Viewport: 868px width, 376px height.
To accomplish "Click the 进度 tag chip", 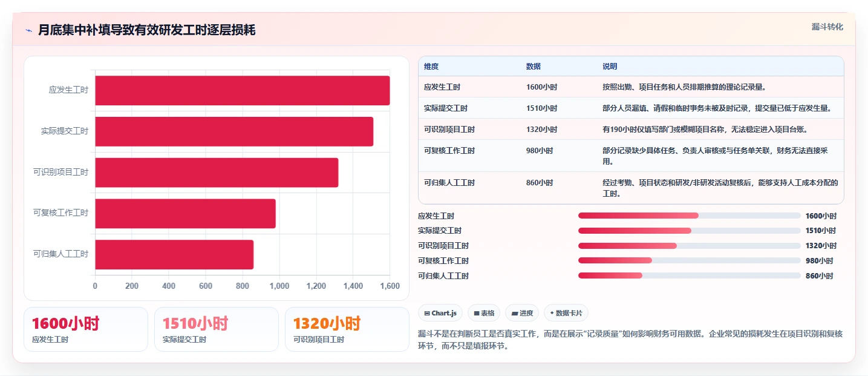I will 522,313.
